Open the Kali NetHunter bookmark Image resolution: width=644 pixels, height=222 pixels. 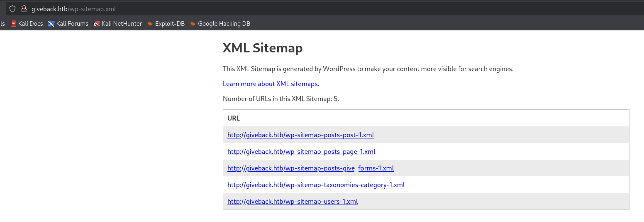(118, 24)
